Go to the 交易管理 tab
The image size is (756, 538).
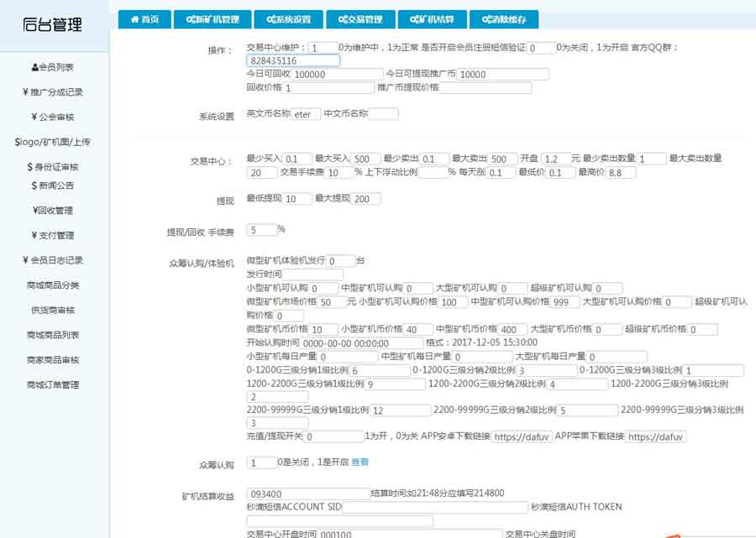pyautogui.click(x=360, y=19)
